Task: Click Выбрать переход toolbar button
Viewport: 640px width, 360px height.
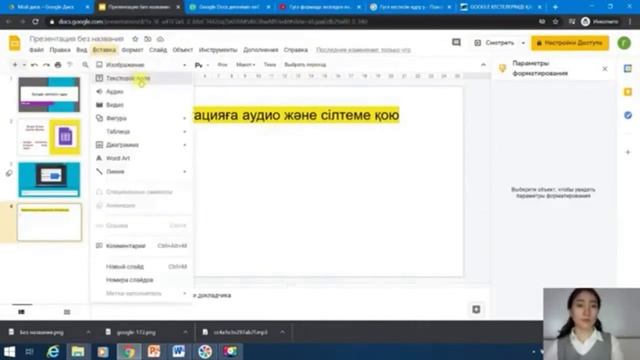Action: (305, 64)
